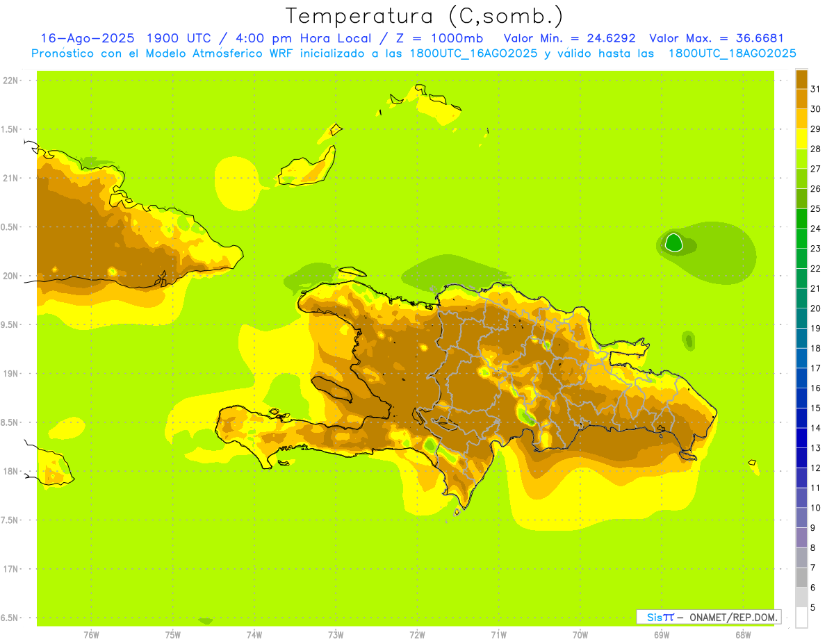Select 'Valor Min. = 24.6292' text
Viewport: 834px width, 644px height.
[x=570, y=38]
